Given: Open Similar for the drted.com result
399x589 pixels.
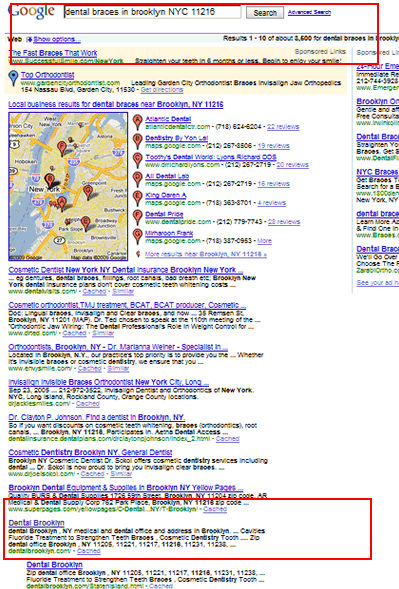Looking at the screenshot, I should pos(103,333).
